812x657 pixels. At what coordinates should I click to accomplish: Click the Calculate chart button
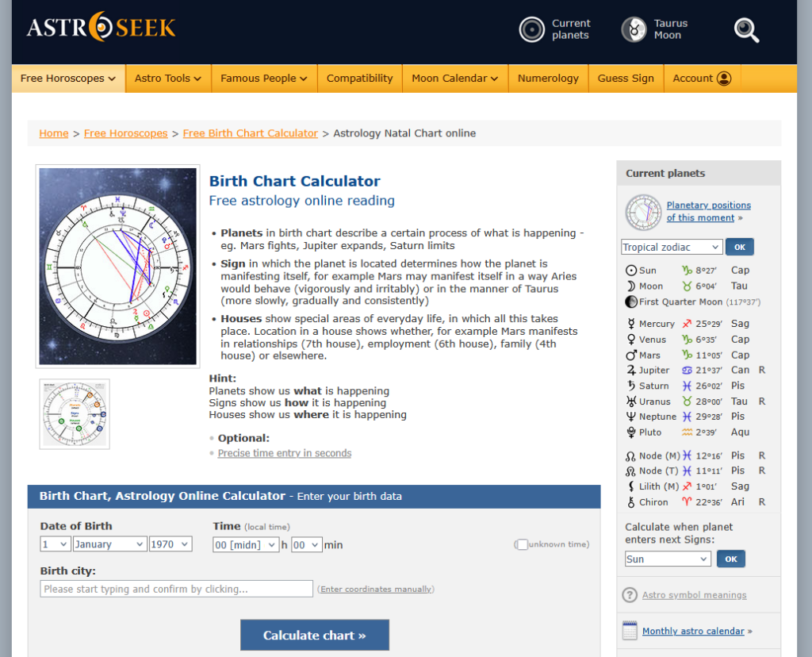click(315, 635)
